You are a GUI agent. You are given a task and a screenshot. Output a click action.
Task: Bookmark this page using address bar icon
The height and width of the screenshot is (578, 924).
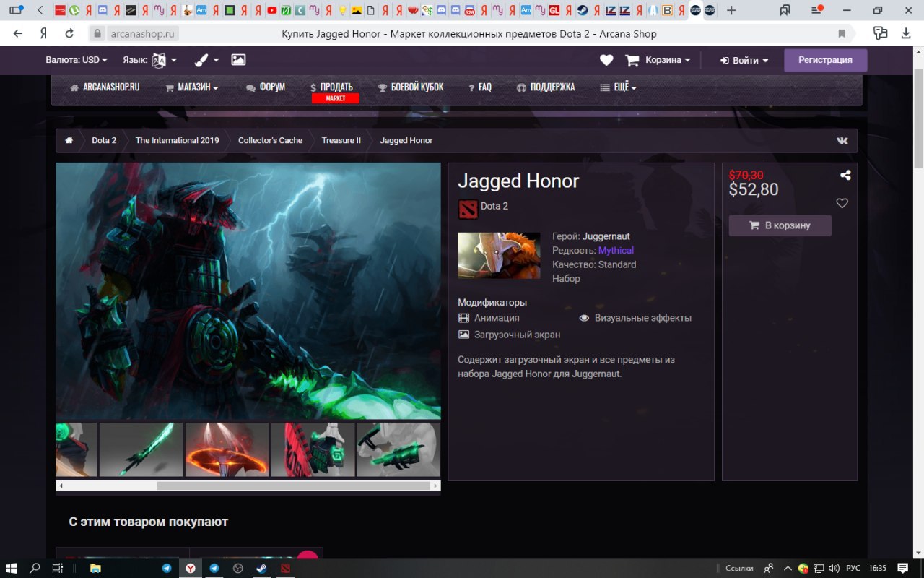click(842, 33)
